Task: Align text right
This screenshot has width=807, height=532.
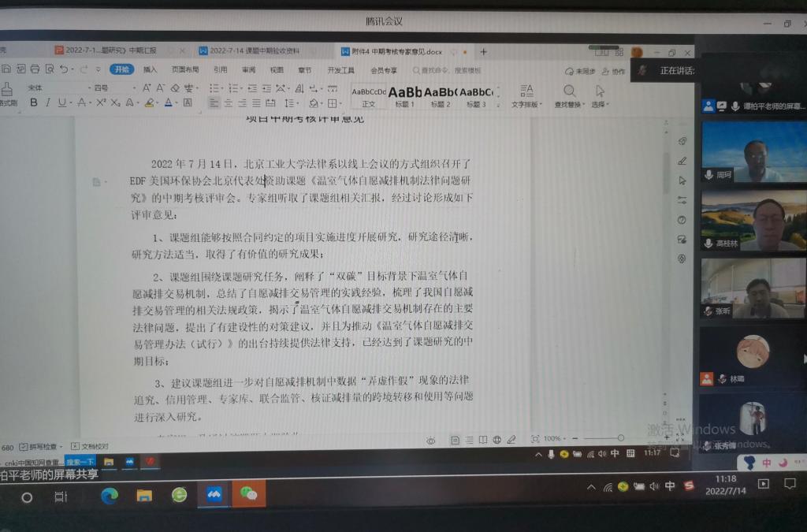Action: (242, 103)
